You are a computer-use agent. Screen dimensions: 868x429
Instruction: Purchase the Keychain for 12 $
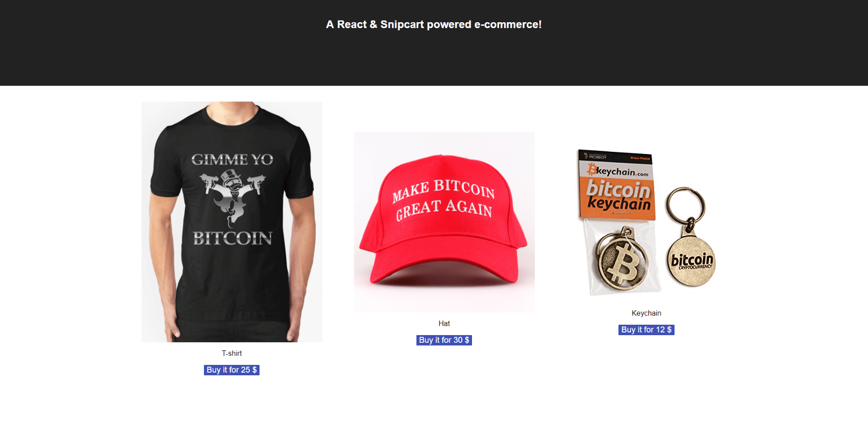646,330
